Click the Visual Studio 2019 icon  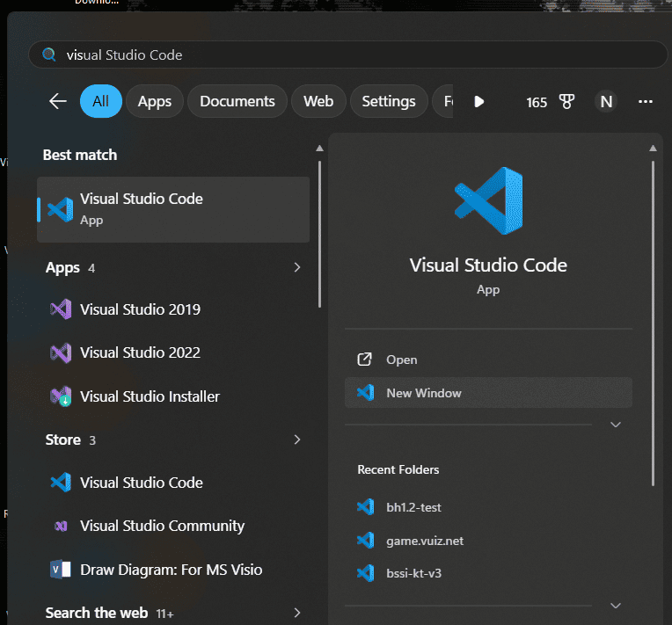coord(61,309)
